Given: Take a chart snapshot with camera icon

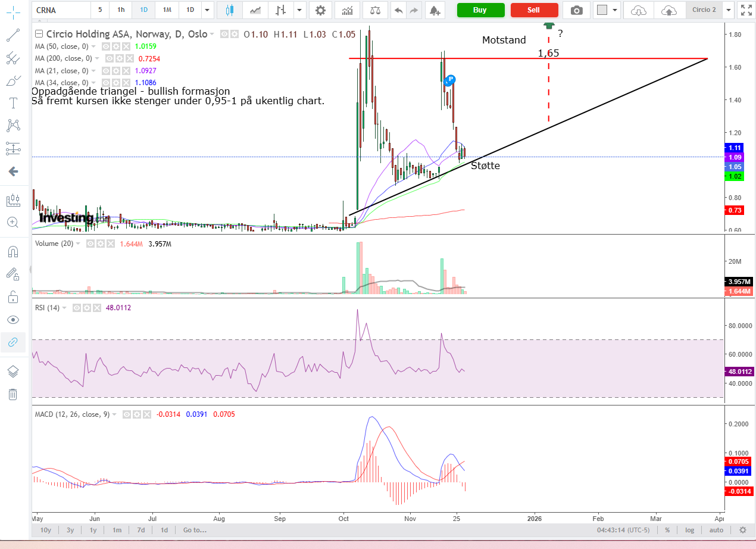Looking at the screenshot, I should point(576,10).
